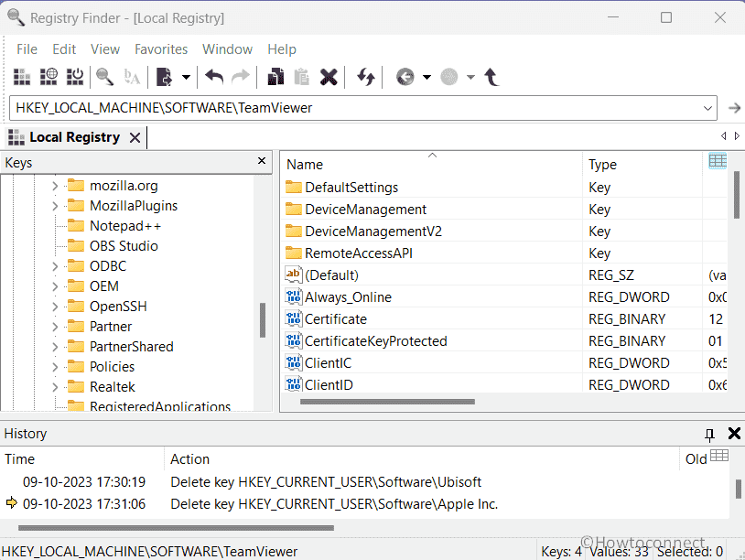Image resolution: width=745 pixels, height=560 pixels.
Task: Open a search with the magnifier toolbar icon
Action: [103, 77]
